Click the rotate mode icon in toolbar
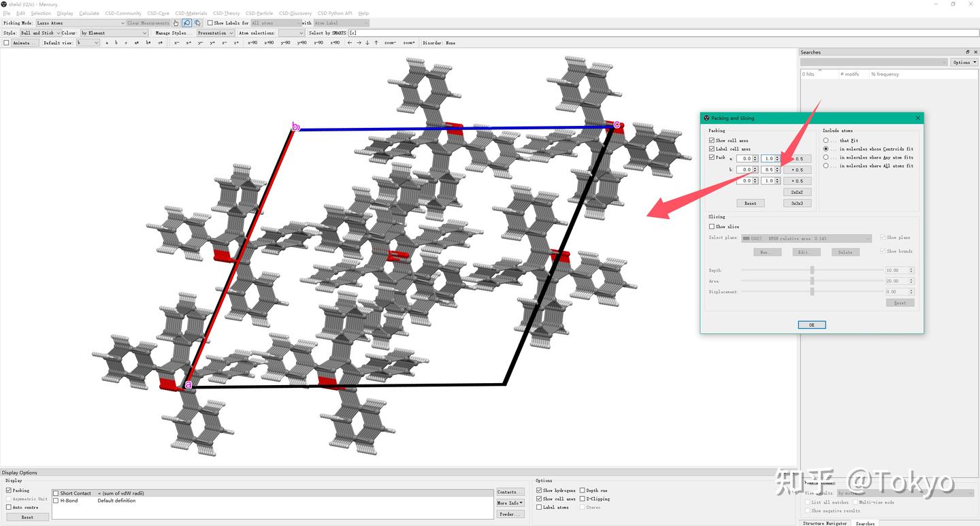 click(x=197, y=22)
